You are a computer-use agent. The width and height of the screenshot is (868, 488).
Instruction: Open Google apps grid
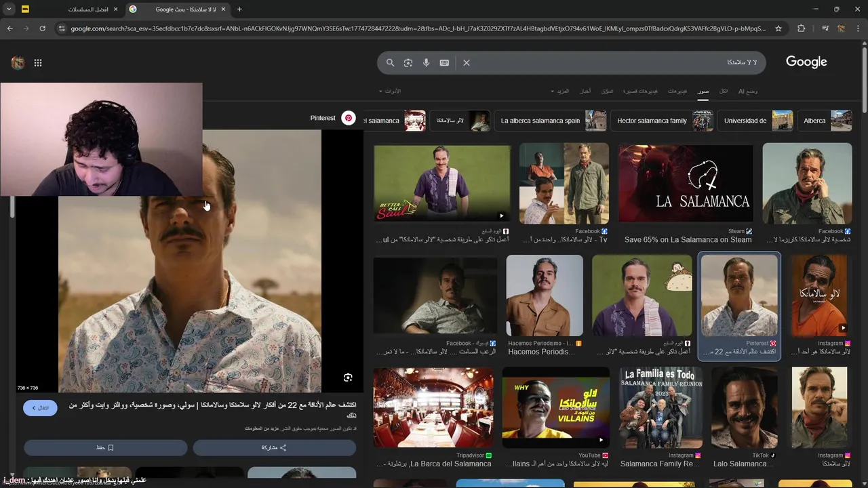(x=38, y=63)
